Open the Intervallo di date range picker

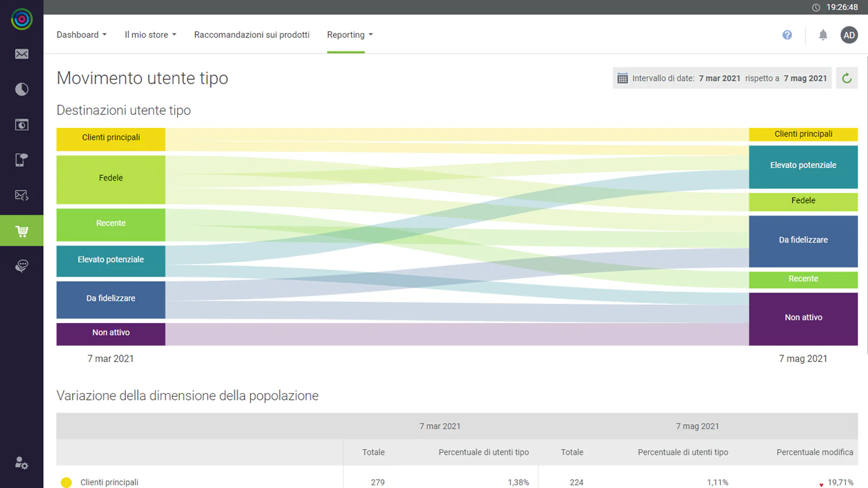(x=722, y=78)
